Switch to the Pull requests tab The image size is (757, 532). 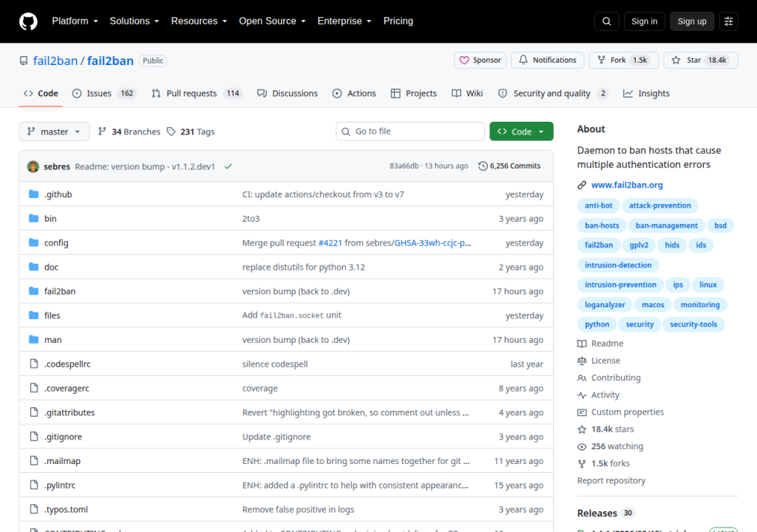point(197,93)
